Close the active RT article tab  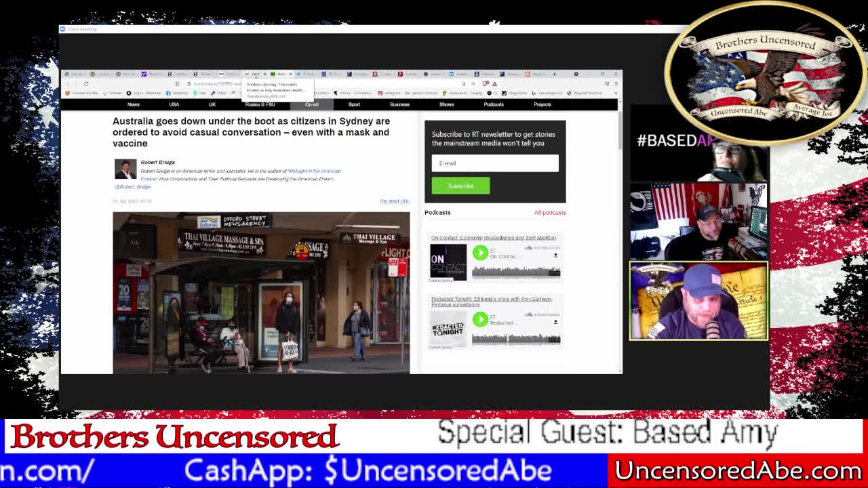pos(290,73)
